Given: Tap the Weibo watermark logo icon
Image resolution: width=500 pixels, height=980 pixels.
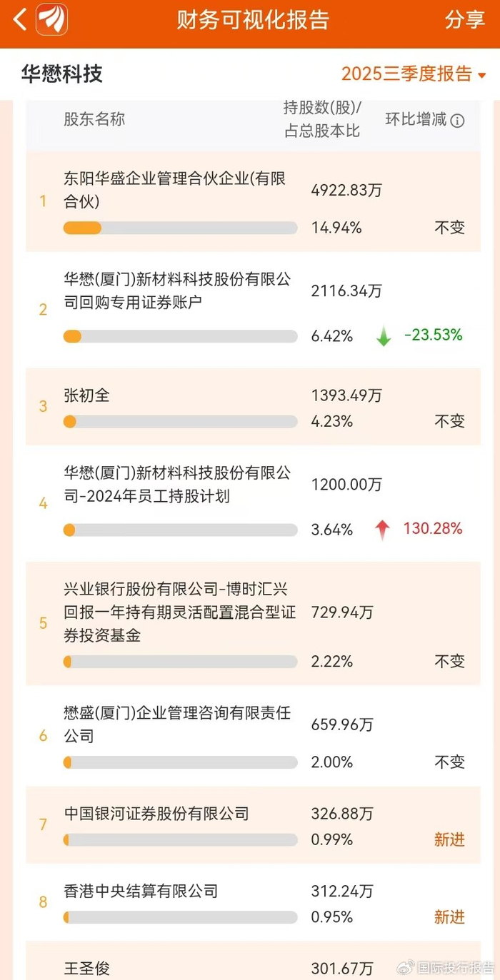Looking at the screenshot, I should pyautogui.click(x=405, y=967).
